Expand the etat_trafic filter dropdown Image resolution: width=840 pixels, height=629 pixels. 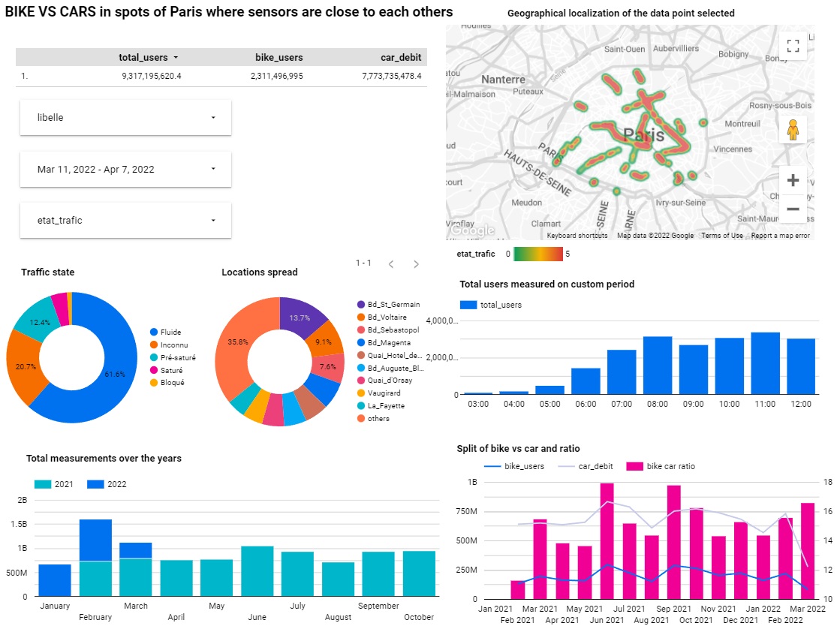click(x=125, y=221)
